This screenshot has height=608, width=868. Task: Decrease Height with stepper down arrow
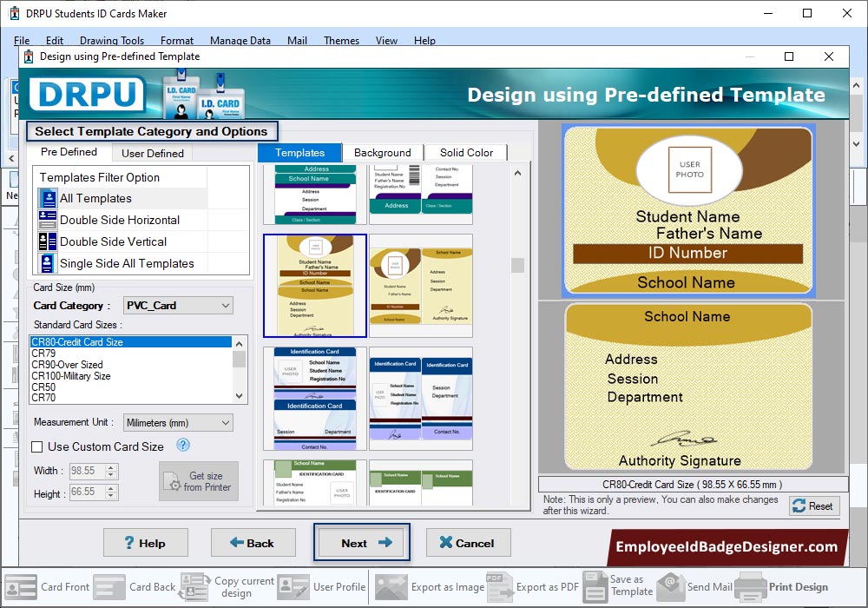(x=111, y=495)
